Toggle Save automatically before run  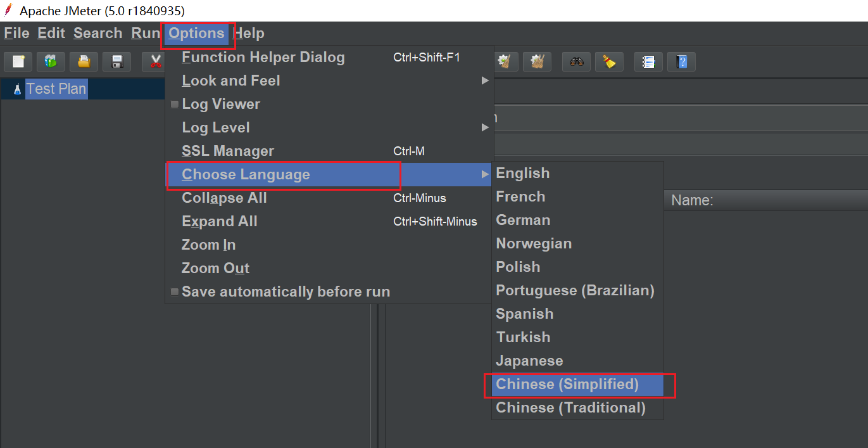tap(329, 291)
